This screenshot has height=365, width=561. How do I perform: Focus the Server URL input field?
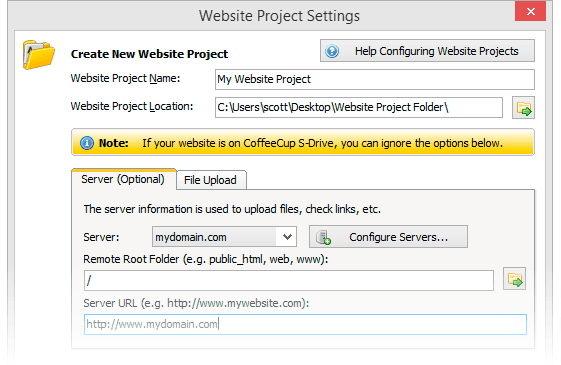tap(305, 324)
